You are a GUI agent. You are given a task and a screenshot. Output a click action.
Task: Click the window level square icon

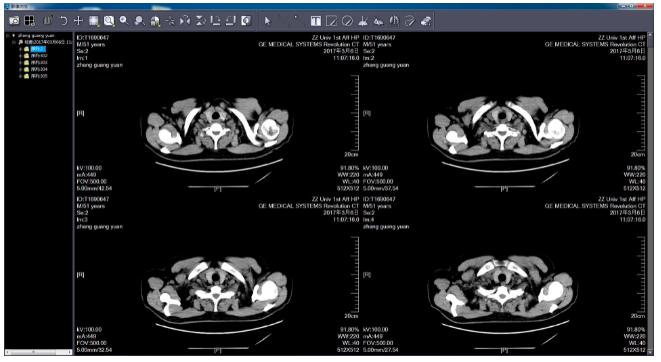point(94,20)
